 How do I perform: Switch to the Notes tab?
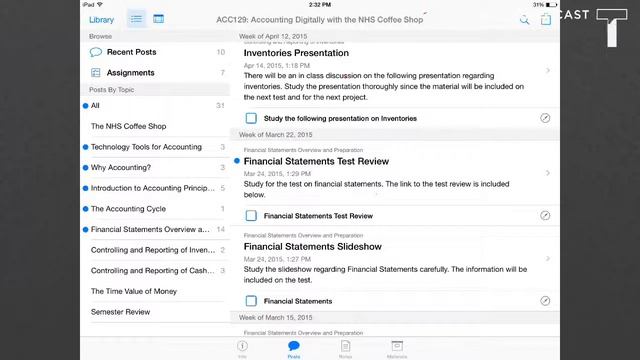345,349
